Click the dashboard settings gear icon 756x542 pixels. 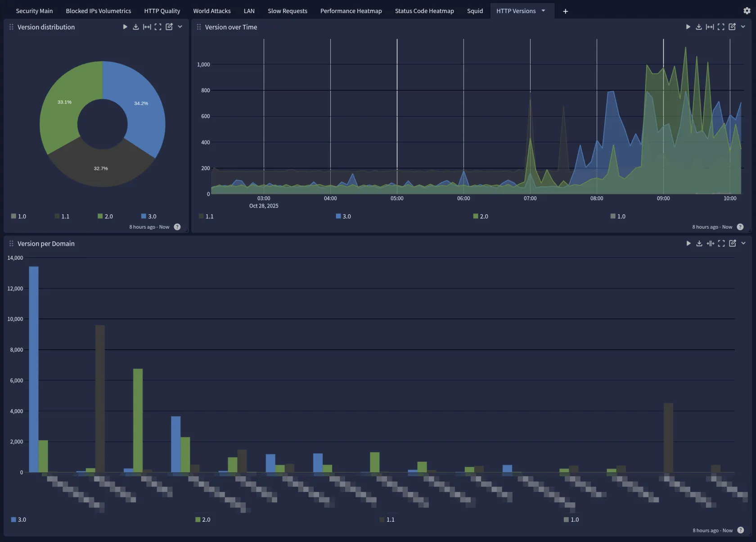(x=747, y=11)
